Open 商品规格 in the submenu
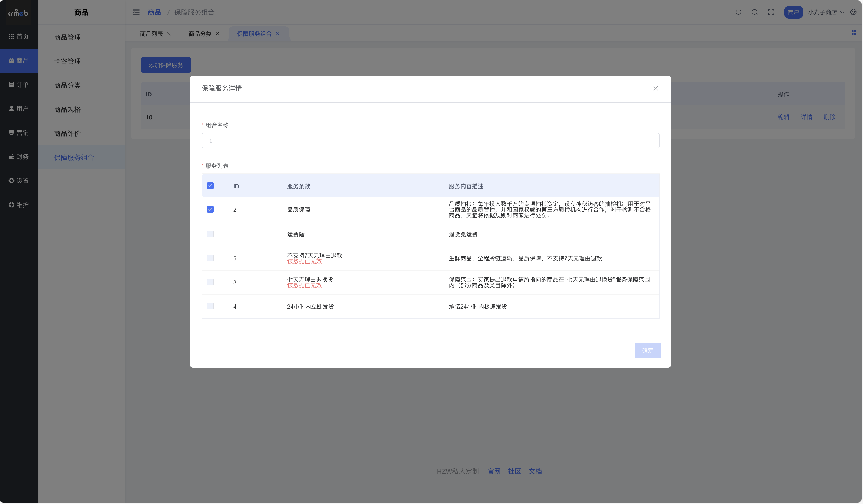The image size is (863, 504). click(x=67, y=109)
